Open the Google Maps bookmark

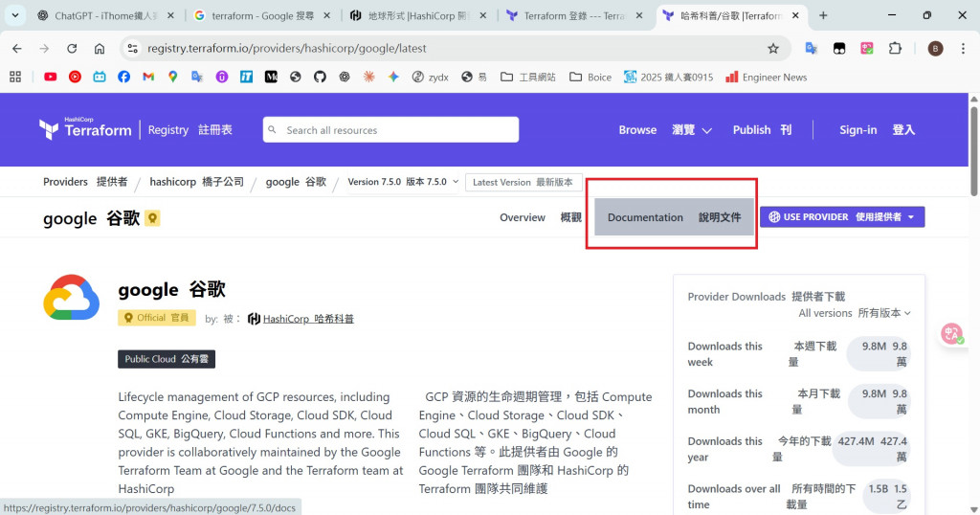172,77
